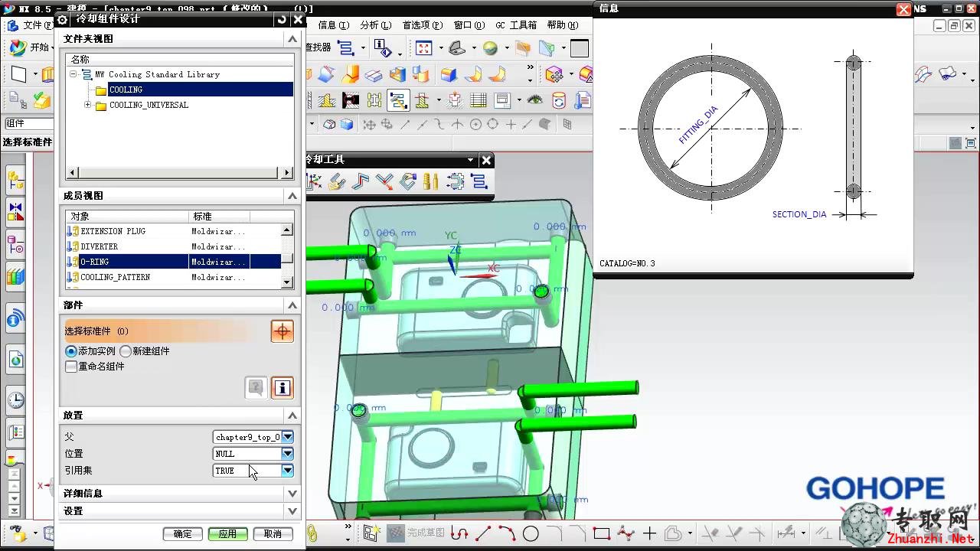Click the eye visibility icon in mold toolbar
The image size is (980, 551).
click(x=534, y=100)
